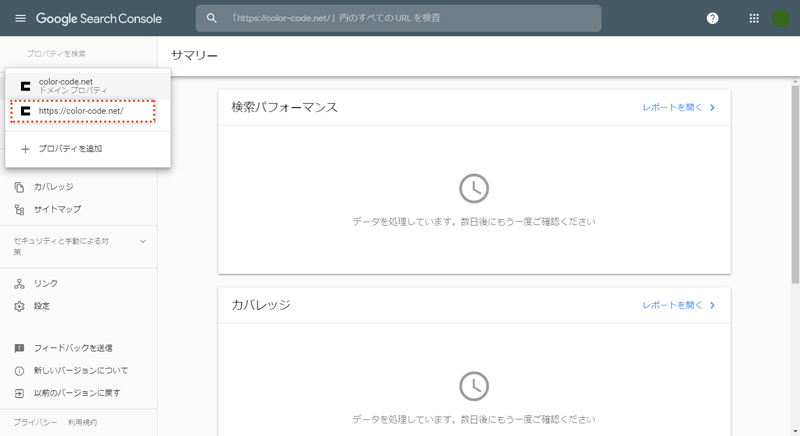
Task: Open the help question mark icon
Action: pyautogui.click(x=712, y=18)
